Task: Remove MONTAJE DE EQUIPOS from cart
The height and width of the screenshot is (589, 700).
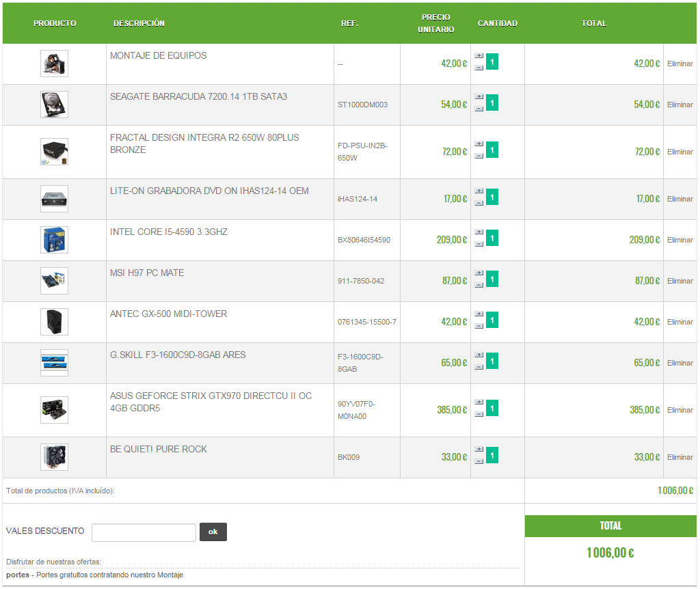Action: [680, 64]
